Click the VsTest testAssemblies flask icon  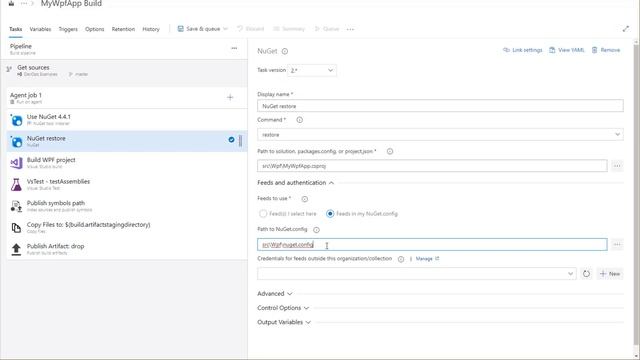pos(16,184)
